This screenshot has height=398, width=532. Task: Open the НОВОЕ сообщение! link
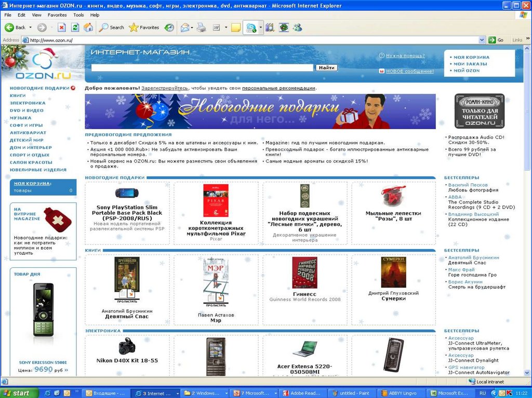coord(409,71)
